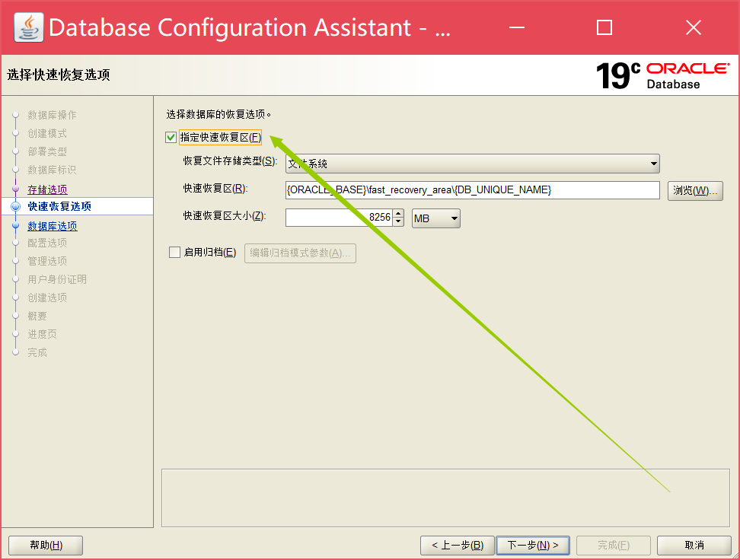Open the MB unit dropdown
740x560 pixels.
[455, 218]
